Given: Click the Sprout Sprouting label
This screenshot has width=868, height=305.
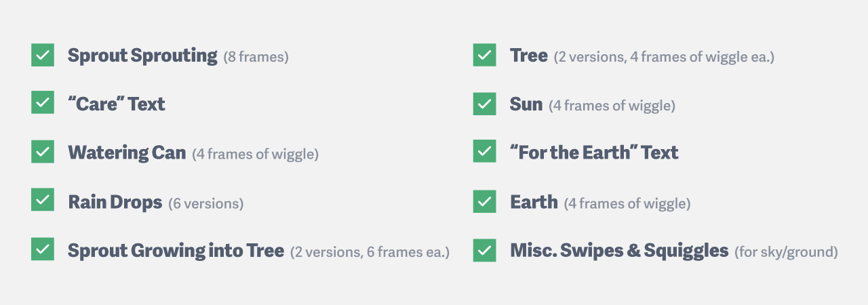Looking at the screenshot, I should tap(142, 56).
